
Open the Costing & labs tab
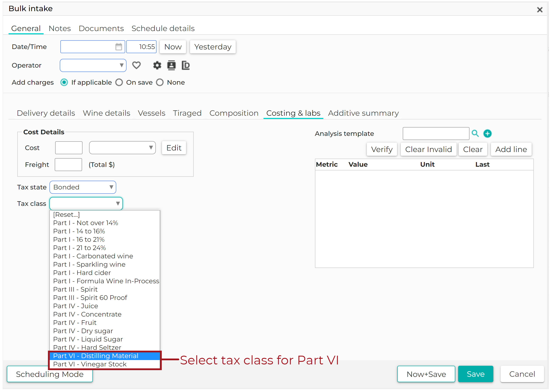293,113
